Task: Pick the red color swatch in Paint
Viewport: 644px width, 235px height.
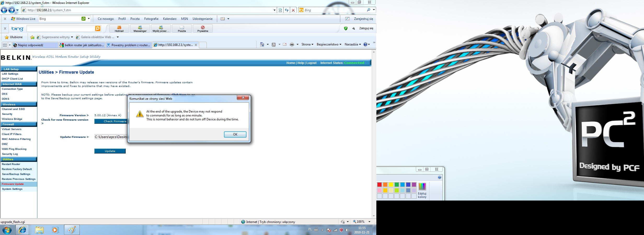Action: [x=379, y=185]
